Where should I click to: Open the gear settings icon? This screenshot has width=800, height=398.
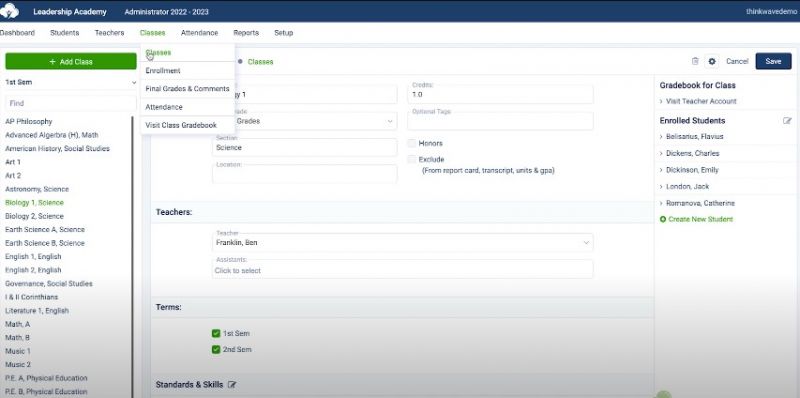712,61
